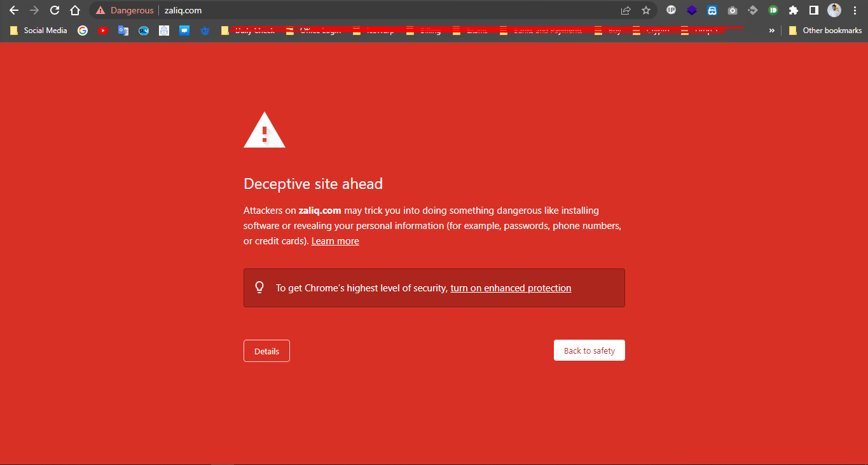Click the browser profile avatar

(834, 10)
